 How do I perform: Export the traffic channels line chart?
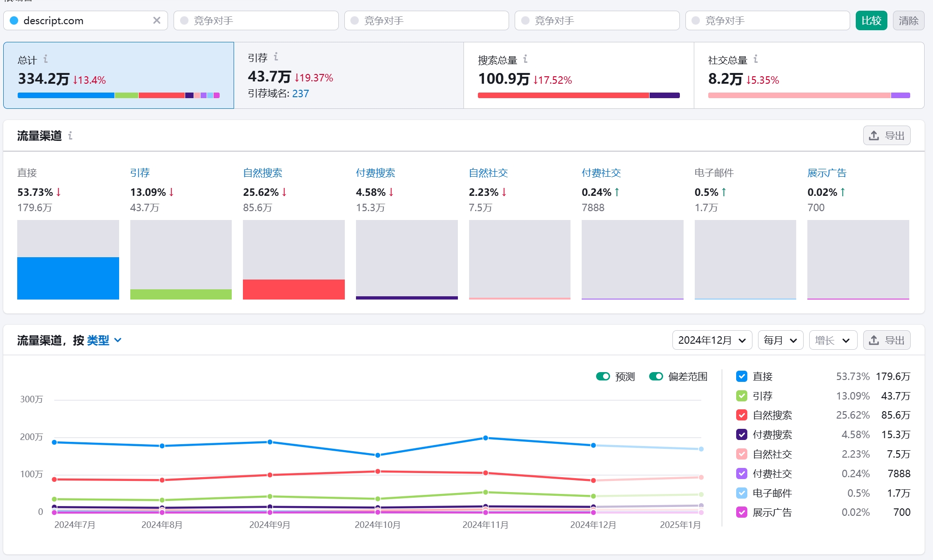[886, 340]
